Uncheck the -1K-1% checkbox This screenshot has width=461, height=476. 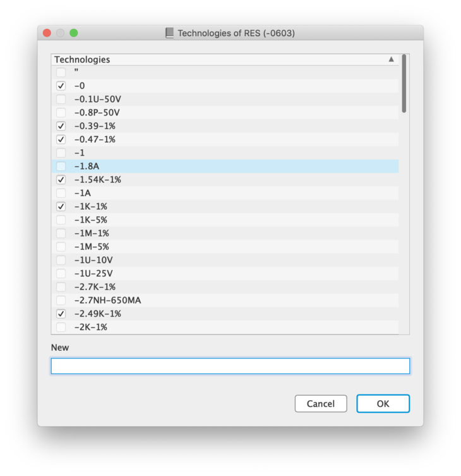(x=61, y=207)
